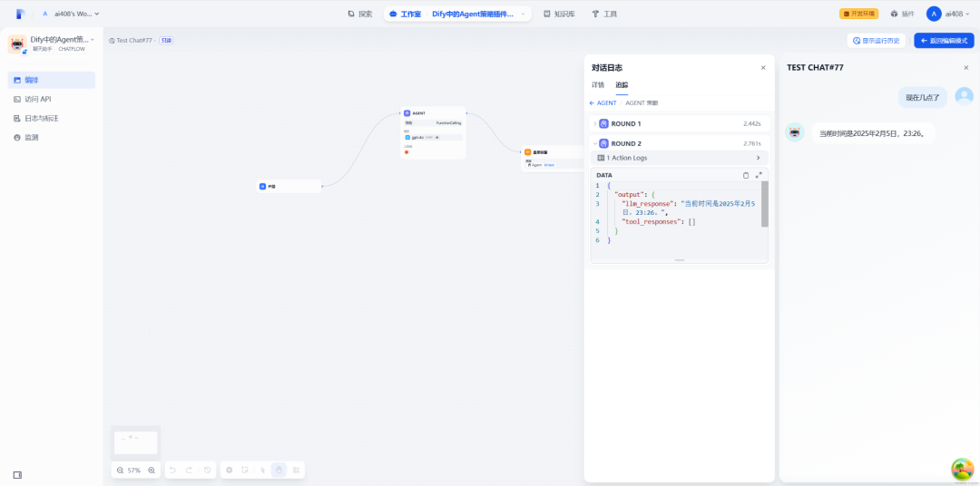Switch to pointer mode
980x486 pixels.
point(262,470)
